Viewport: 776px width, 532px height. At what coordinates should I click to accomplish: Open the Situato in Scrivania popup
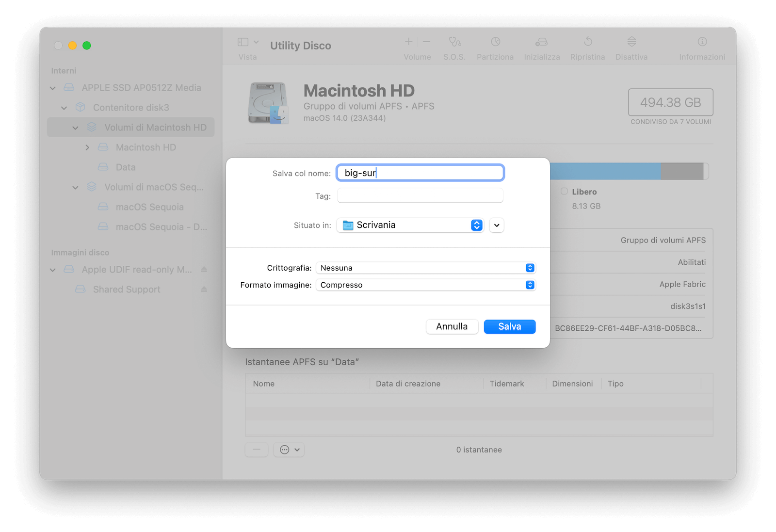click(x=410, y=225)
